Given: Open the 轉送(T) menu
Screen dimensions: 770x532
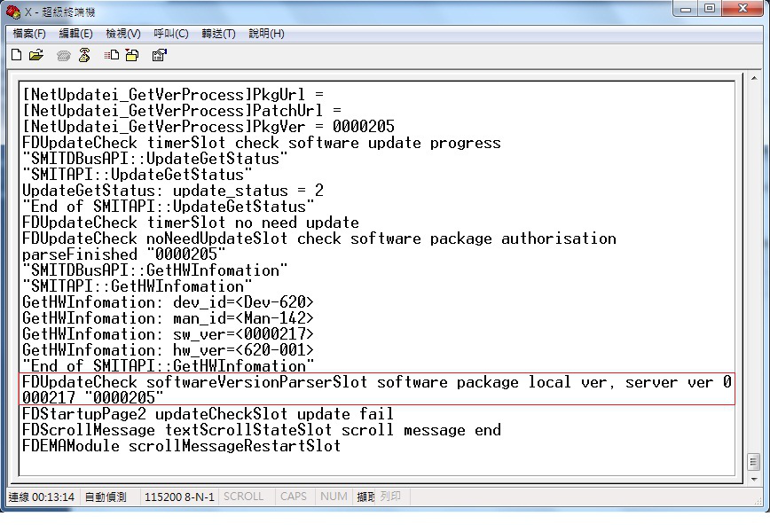Looking at the screenshot, I should click(218, 34).
